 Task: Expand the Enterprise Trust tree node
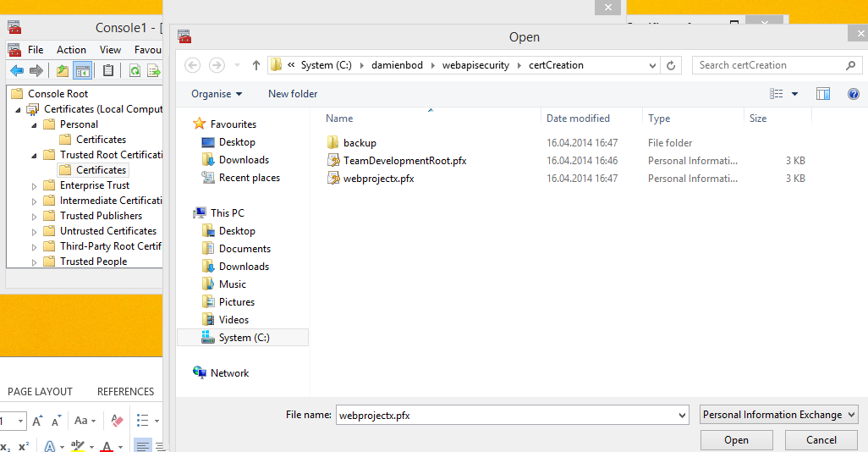(35, 186)
